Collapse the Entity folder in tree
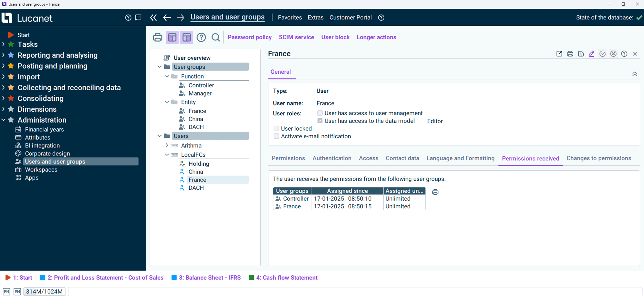644x296 pixels. [167, 102]
